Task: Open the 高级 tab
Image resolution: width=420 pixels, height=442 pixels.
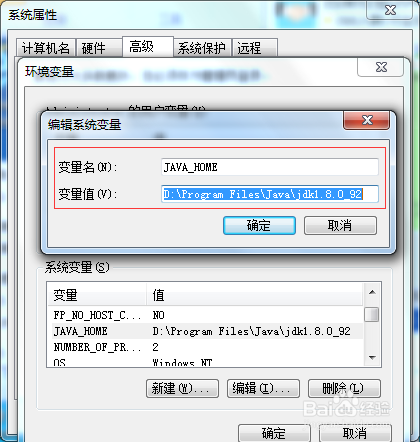Action: (x=148, y=47)
